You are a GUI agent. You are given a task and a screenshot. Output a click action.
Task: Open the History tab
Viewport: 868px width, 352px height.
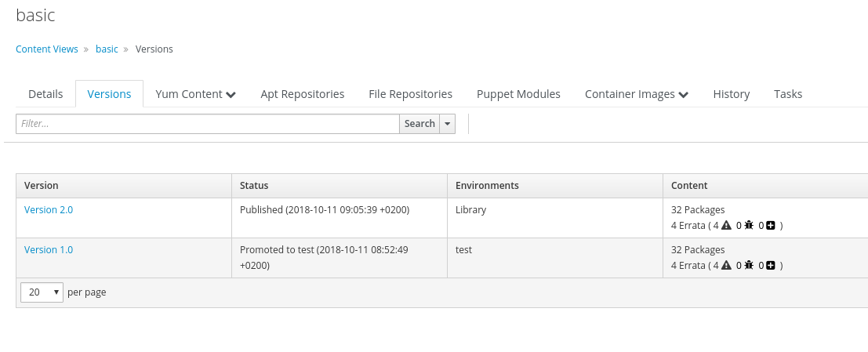732,94
